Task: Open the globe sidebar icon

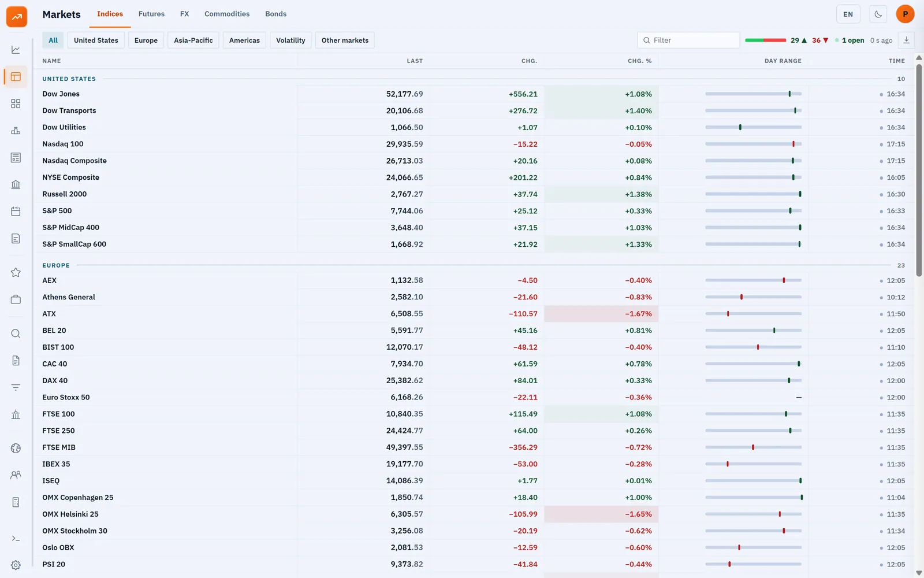Action: click(16, 448)
